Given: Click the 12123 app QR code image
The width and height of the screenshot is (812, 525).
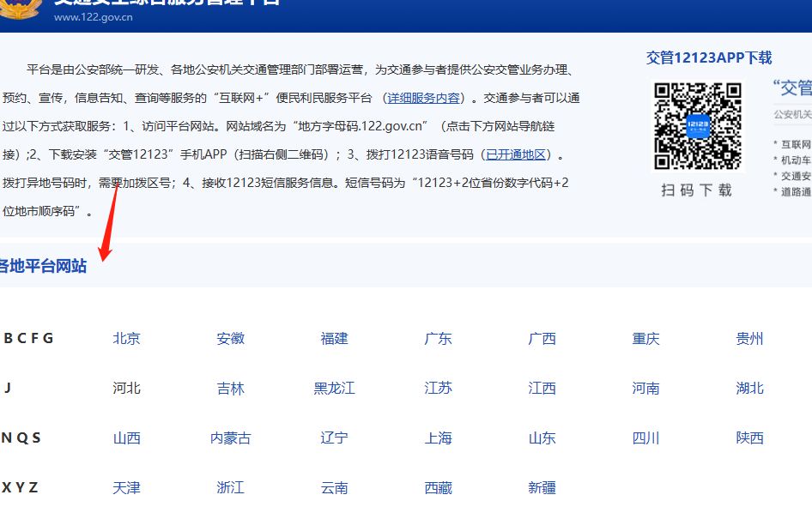Looking at the screenshot, I should coord(698,126).
